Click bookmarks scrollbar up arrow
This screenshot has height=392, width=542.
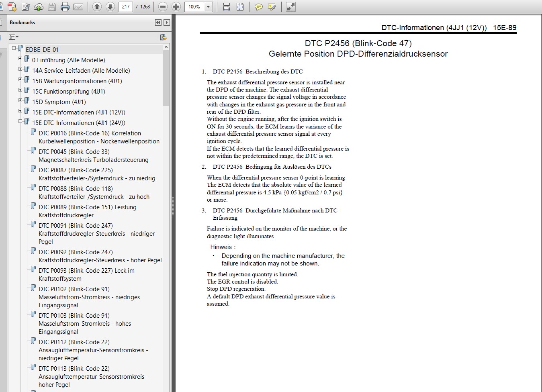(166, 47)
